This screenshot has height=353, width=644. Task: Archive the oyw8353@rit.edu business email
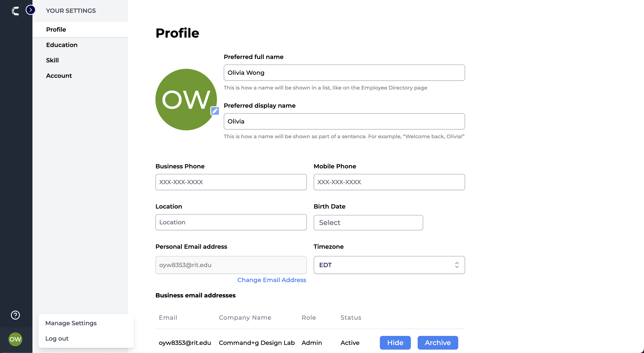438,343
